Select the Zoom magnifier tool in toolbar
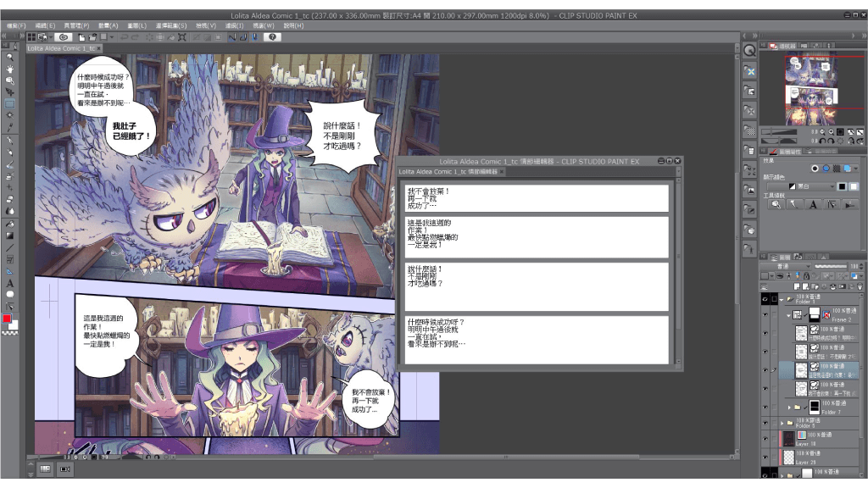Viewport: 868px width, 488px height. pos(9,57)
